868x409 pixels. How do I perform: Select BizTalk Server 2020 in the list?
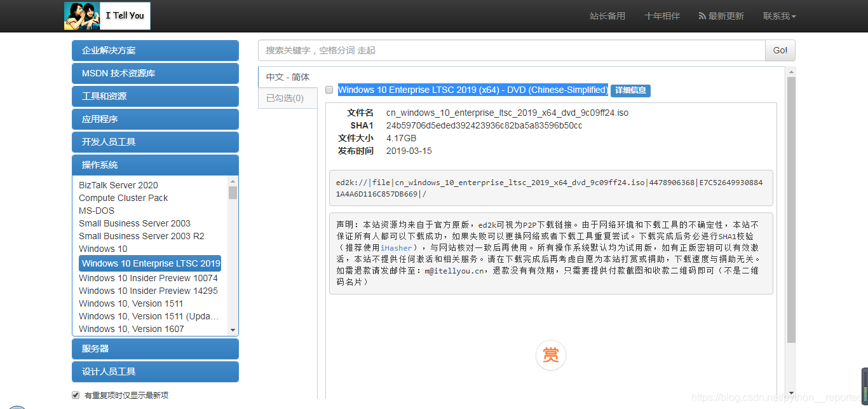tap(118, 185)
